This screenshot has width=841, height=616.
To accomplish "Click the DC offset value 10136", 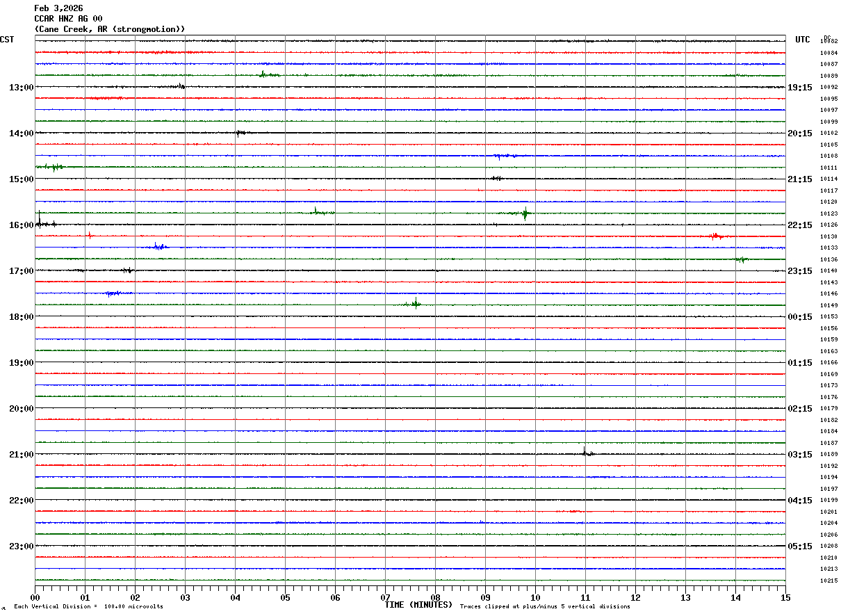I will [x=828, y=259].
